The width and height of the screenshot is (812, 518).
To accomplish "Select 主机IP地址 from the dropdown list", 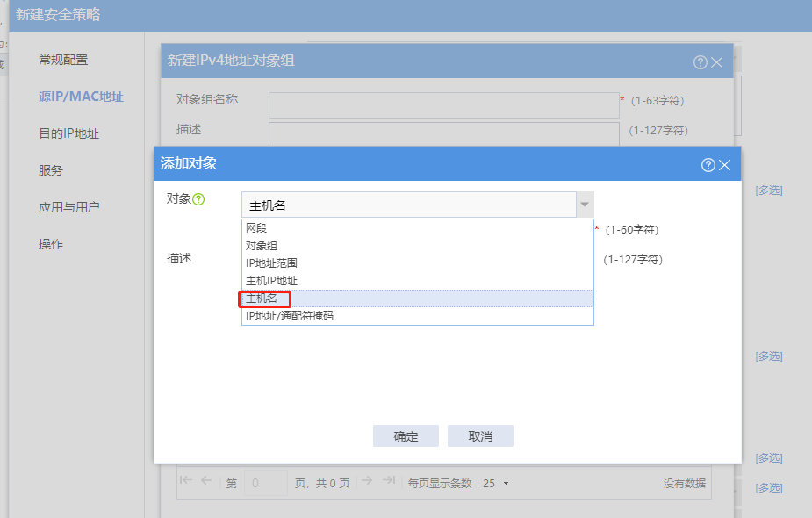I will coord(417,281).
